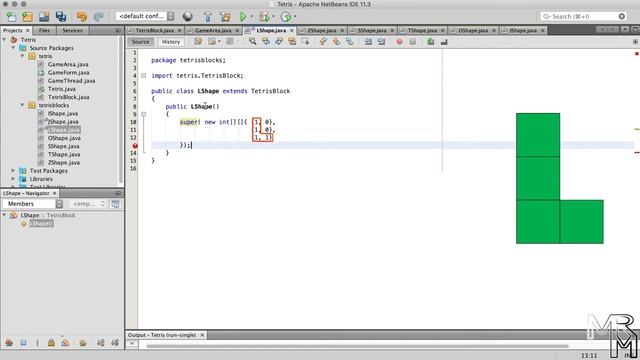Click the Uncomment code icon in editor toolbar
The height and width of the screenshot is (360, 640).
click(444, 42)
